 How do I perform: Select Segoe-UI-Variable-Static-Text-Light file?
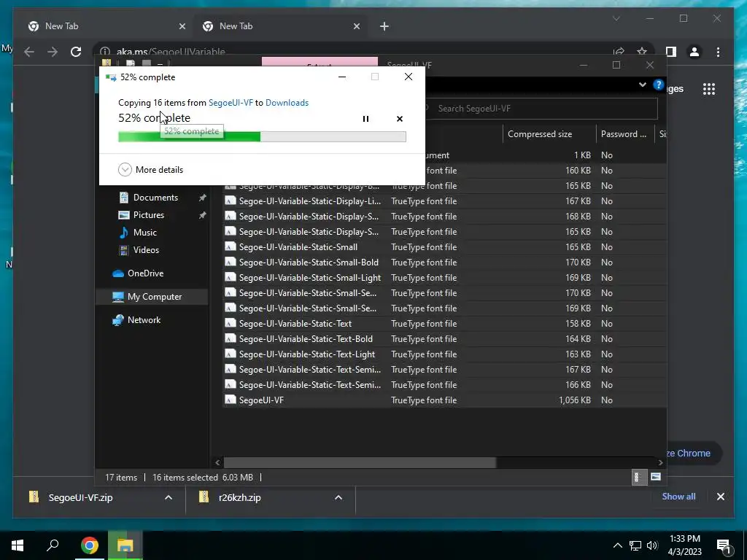307,354
